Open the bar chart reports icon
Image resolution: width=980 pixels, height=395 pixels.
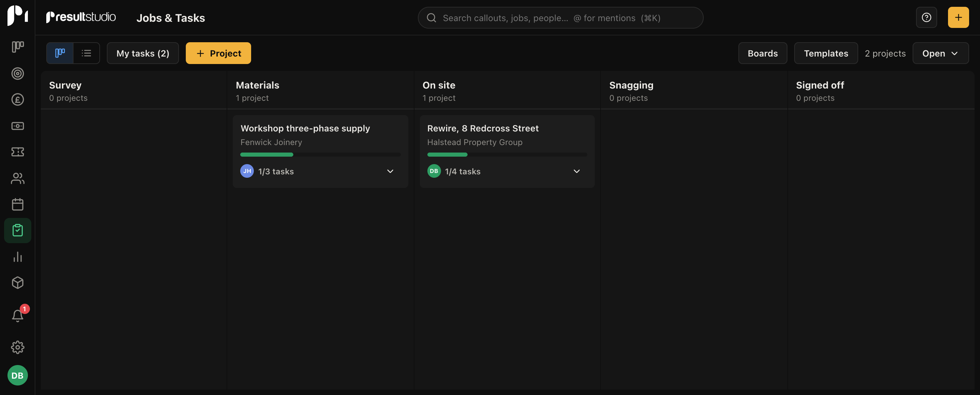(17, 256)
